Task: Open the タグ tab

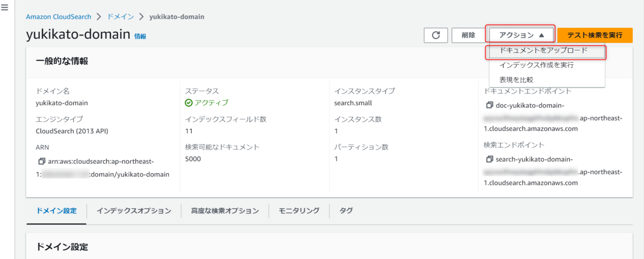Action: click(x=346, y=211)
